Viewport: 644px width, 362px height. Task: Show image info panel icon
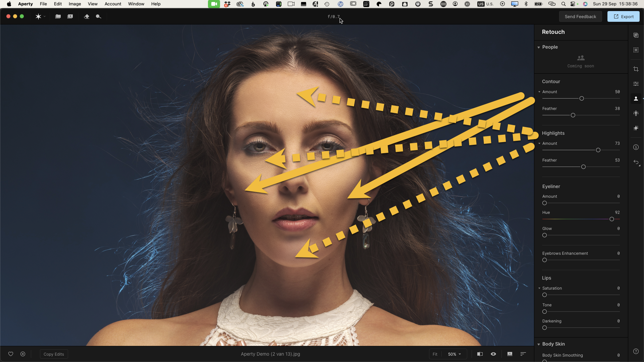636,147
